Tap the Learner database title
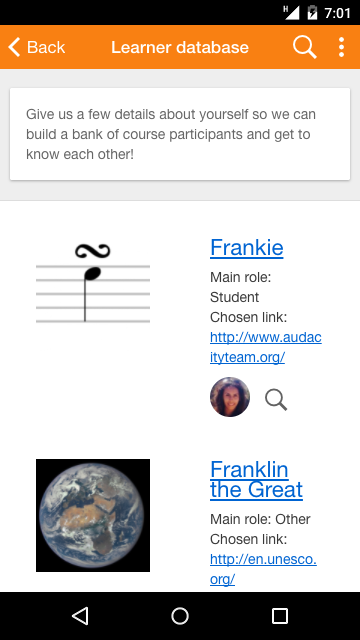The height and width of the screenshot is (640, 360). point(180,47)
